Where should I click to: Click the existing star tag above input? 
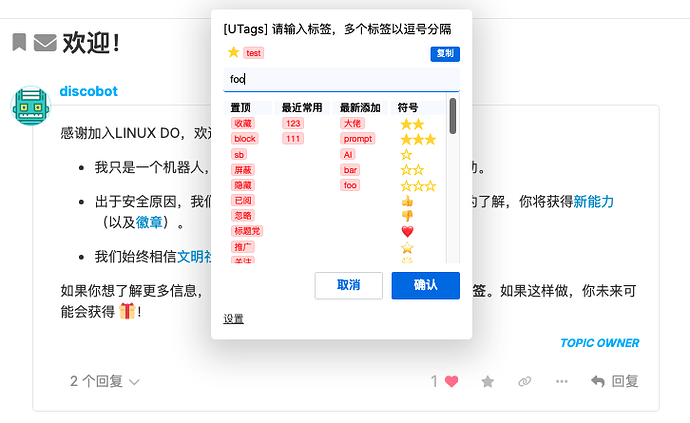233,52
